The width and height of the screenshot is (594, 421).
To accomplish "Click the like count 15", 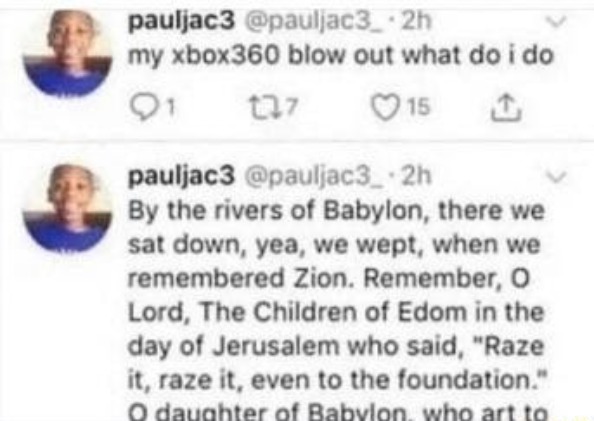I will 419,107.
